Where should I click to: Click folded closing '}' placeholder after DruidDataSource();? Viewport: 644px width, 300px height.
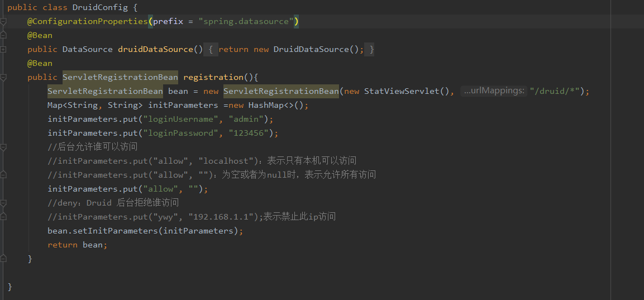370,49
